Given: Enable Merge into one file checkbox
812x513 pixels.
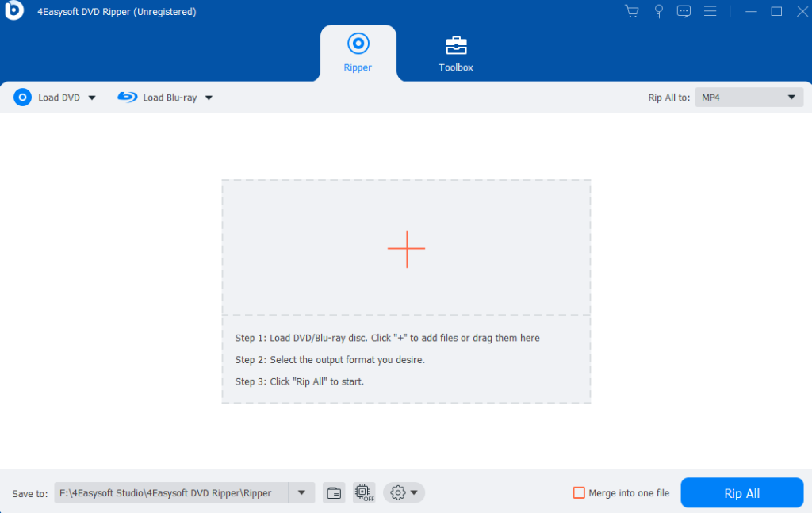Looking at the screenshot, I should point(579,493).
